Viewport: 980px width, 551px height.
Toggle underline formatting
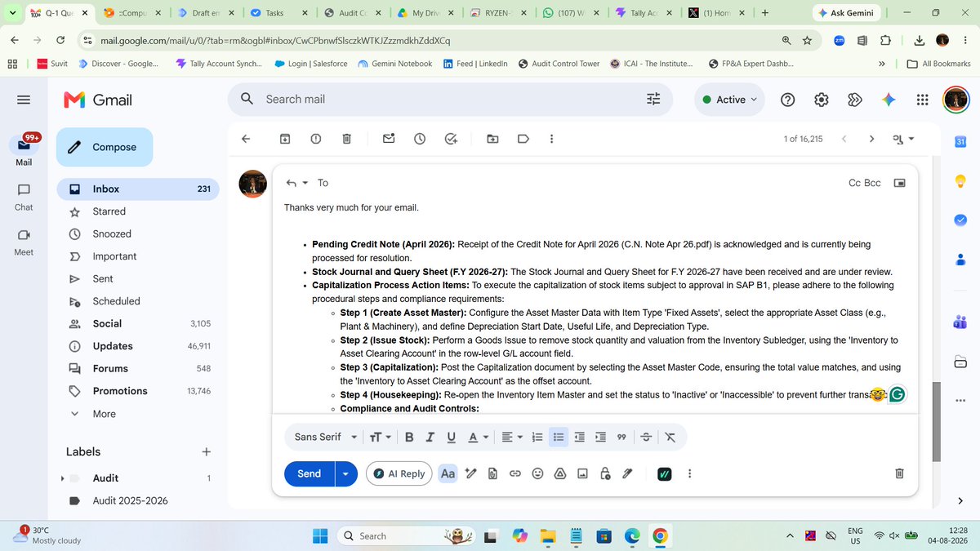coord(452,437)
